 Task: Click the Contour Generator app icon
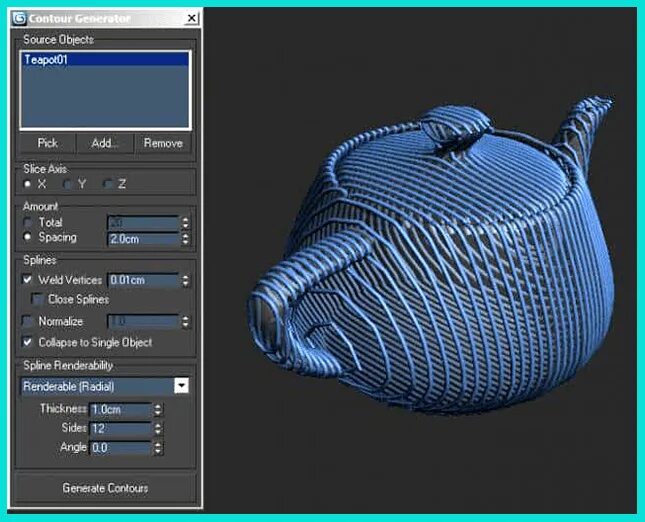click(19, 19)
